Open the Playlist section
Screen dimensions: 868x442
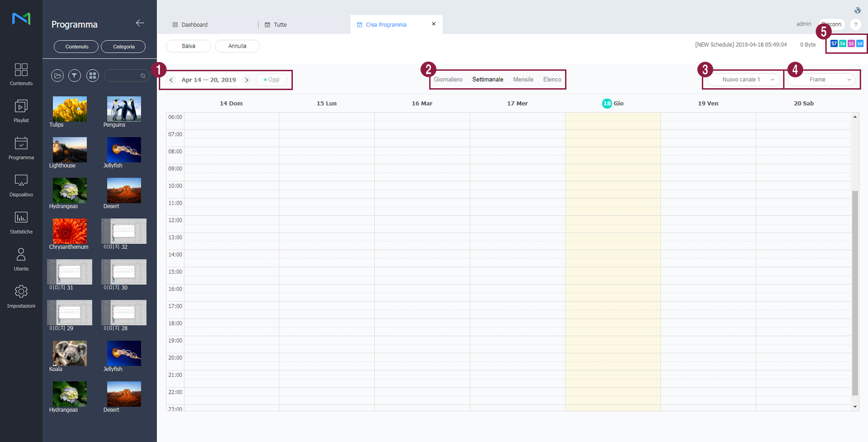[21, 111]
